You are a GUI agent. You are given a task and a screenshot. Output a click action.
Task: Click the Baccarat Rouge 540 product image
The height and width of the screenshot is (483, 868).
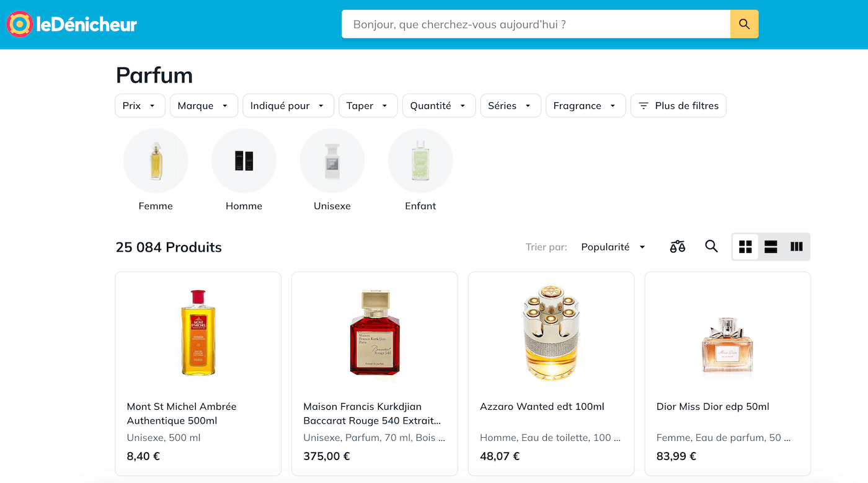pos(374,332)
